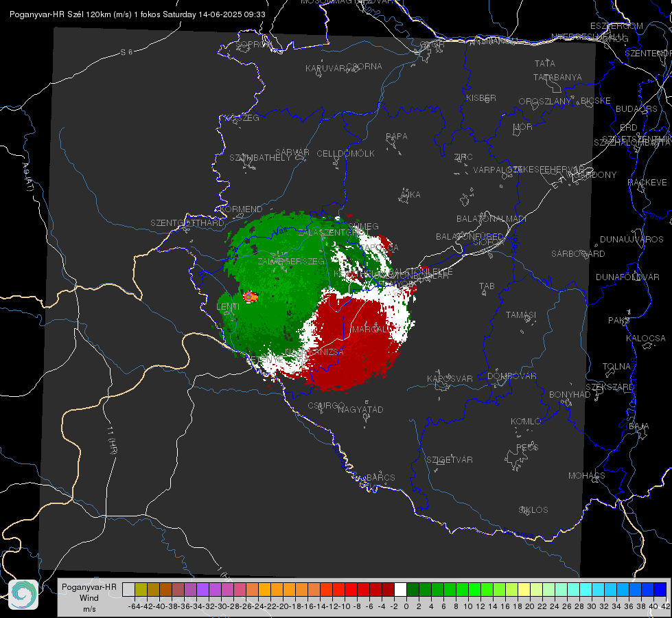Select the NAGYATAD town label
This screenshot has height=618, width=672.
tap(360, 409)
